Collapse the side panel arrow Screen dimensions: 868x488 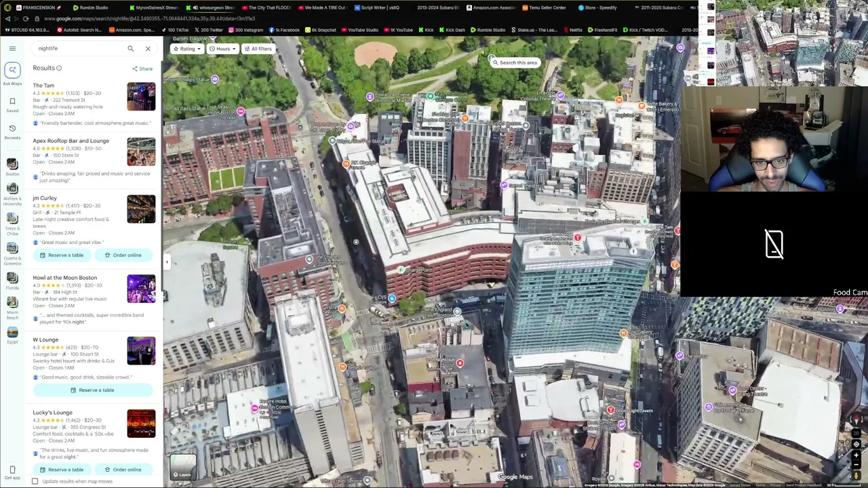tap(167, 262)
